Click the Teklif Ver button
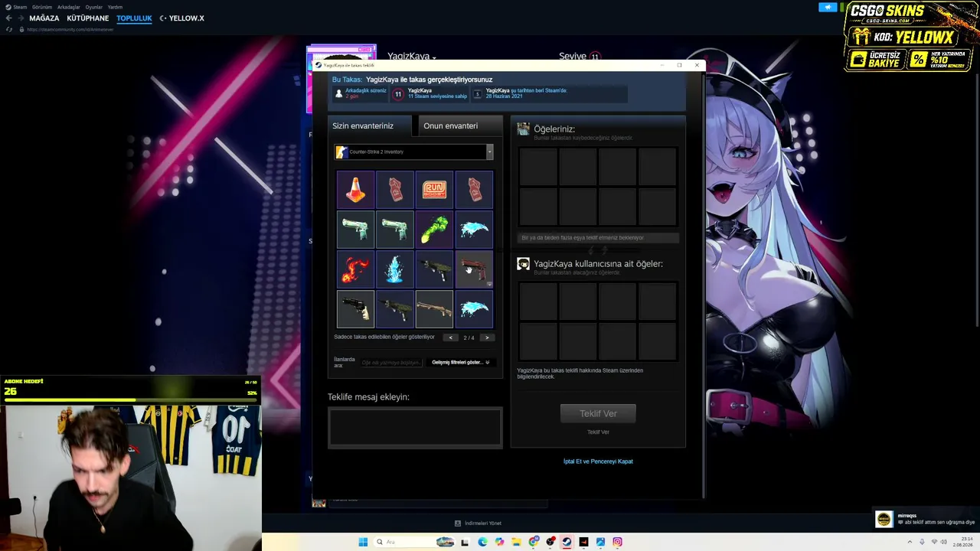Screen dimensions: 980x551 pos(598,413)
